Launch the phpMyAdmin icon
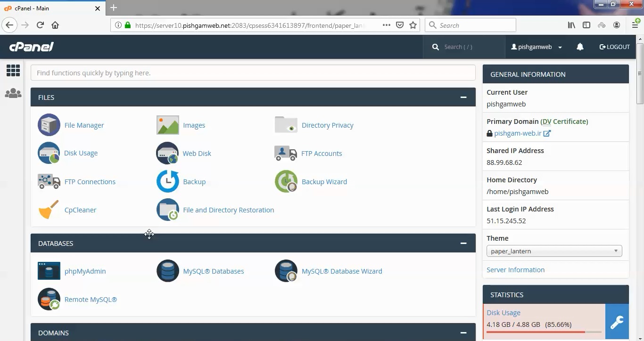Image resolution: width=644 pixels, height=341 pixels. (x=49, y=271)
